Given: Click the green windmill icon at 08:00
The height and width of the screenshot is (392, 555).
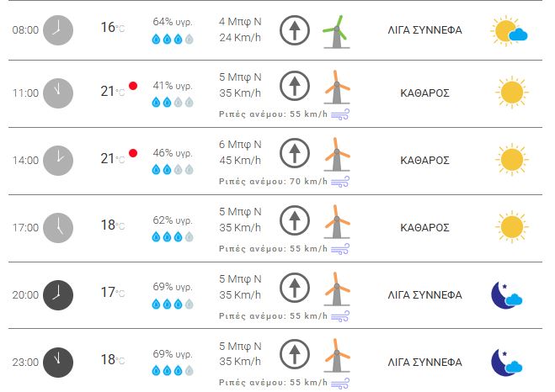Looking at the screenshot, I should point(336,31).
